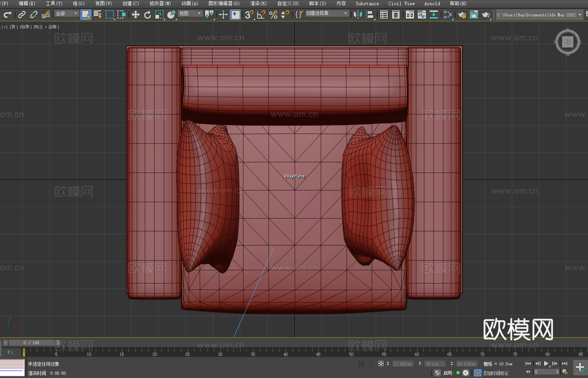588x378 pixels.
Task: Step time slider back with left arrow
Action: pyautogui.click(x=5, y=343)
